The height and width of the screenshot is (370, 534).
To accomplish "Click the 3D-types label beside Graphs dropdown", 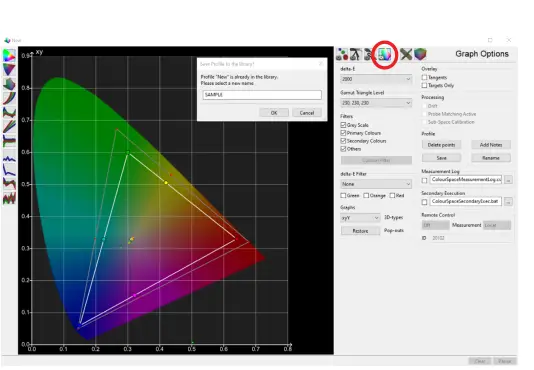I will (x=393, y=217).
